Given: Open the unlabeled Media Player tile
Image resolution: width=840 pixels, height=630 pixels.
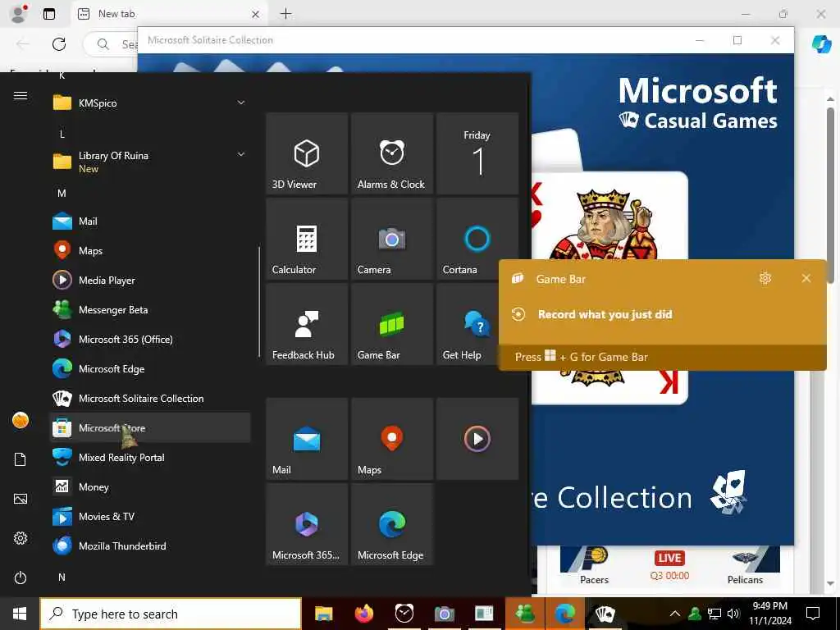Looking at the screenshot, I should pyautogui.click(x=477, y=439).
